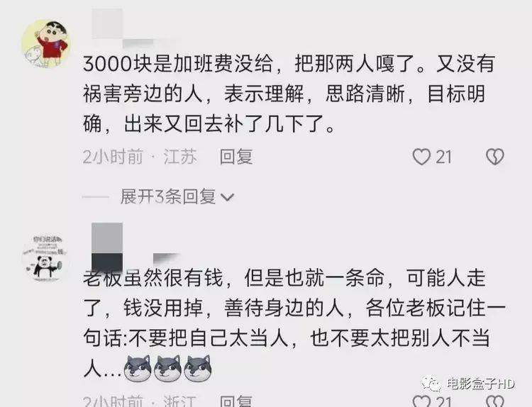Like the first comment with heart icon
This screenshot has width=532, height=407.
coord(421,157)
